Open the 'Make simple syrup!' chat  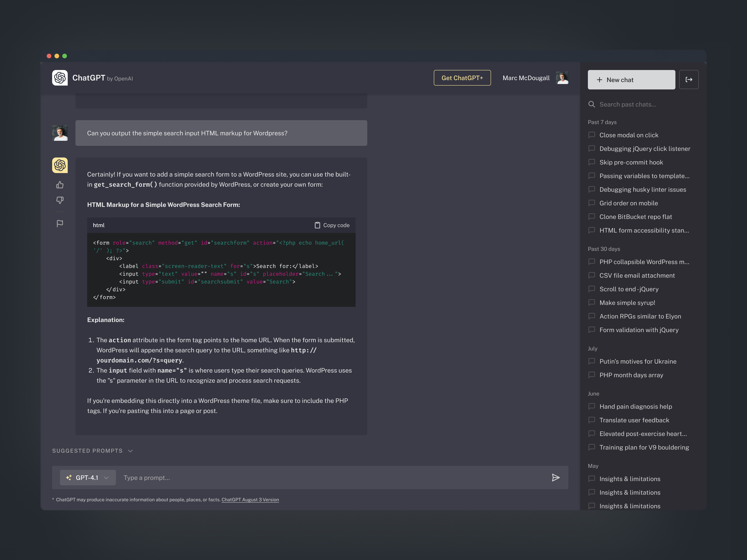(x=626, y=302)
